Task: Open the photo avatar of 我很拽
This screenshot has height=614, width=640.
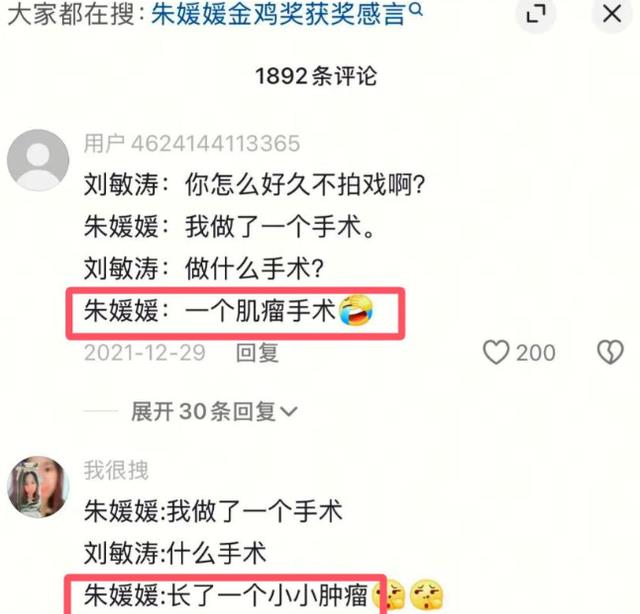Action: click(38, 487)
